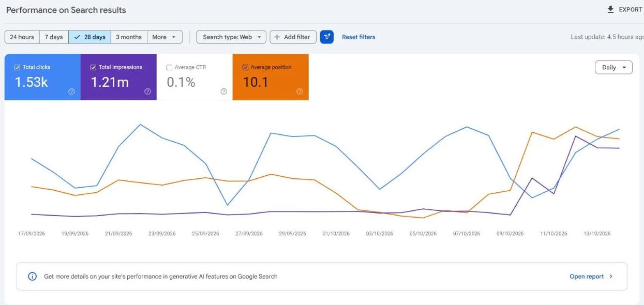Click the 29/09/2026 axis date label
Image resolution: width=644 pixels, height=305 pixels.
[x=292, y=234]
